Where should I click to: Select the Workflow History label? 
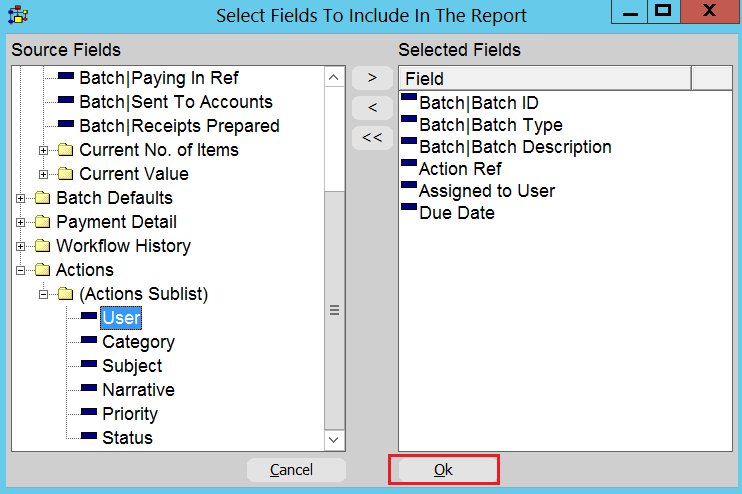tap(124, 246)
